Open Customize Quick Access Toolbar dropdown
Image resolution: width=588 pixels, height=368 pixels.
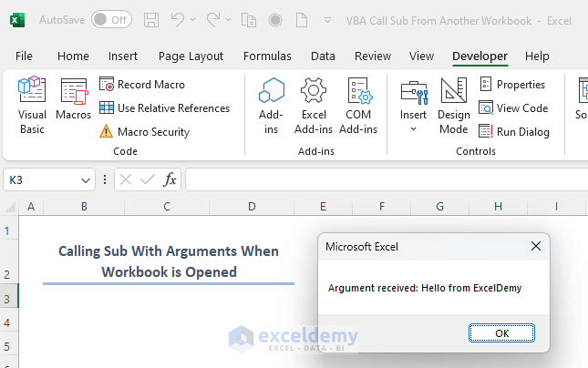point(327,20)
